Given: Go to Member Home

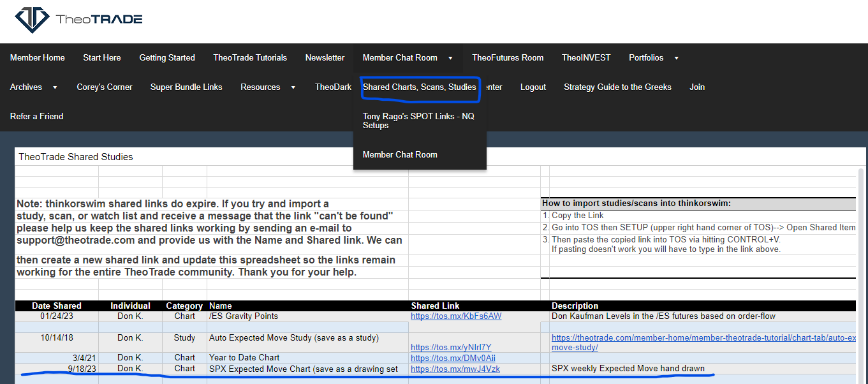Looking at the screenshot, I should click(38, 57).
